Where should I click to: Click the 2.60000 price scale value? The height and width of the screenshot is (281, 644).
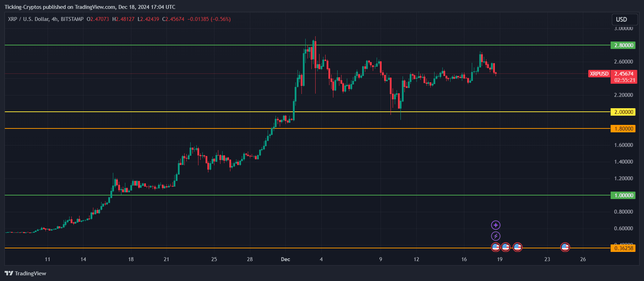pyautogui.click(x=623, y=62)
